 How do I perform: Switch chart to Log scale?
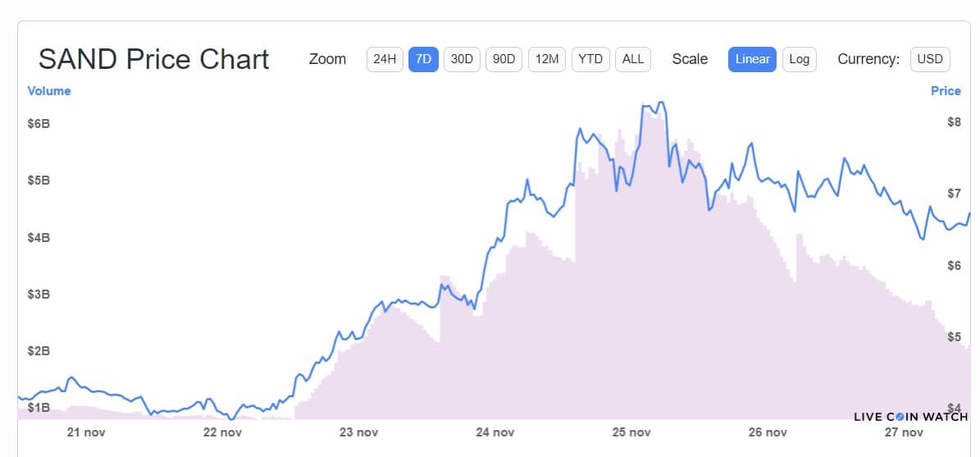[799, 59]
